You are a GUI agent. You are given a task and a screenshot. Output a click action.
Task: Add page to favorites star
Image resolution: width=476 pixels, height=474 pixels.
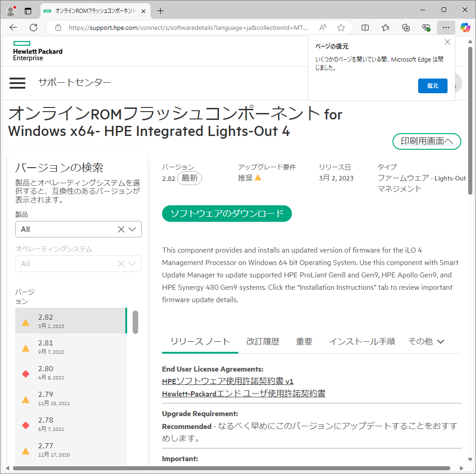click(341, 28)
